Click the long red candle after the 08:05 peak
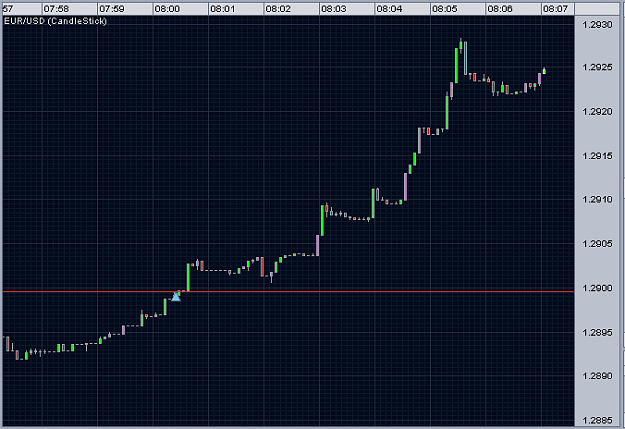The height and width of the screenshot is (429, 625). tap(465, 58)
